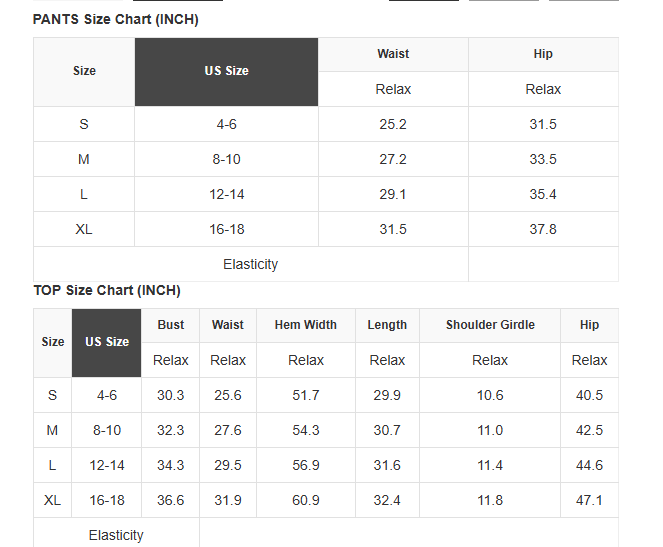Select the 25.2 waist cell for pants size S

click(393, 124)
